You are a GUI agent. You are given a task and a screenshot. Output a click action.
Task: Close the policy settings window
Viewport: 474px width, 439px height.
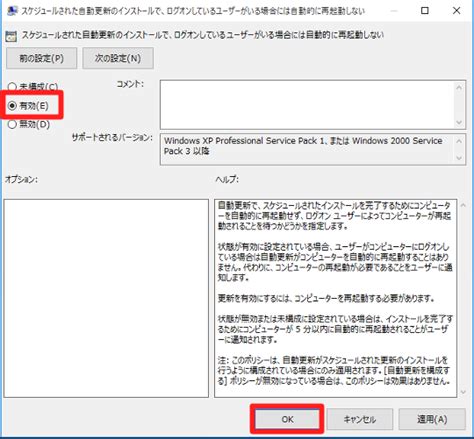pyautogui.click(x=456, y=11)
